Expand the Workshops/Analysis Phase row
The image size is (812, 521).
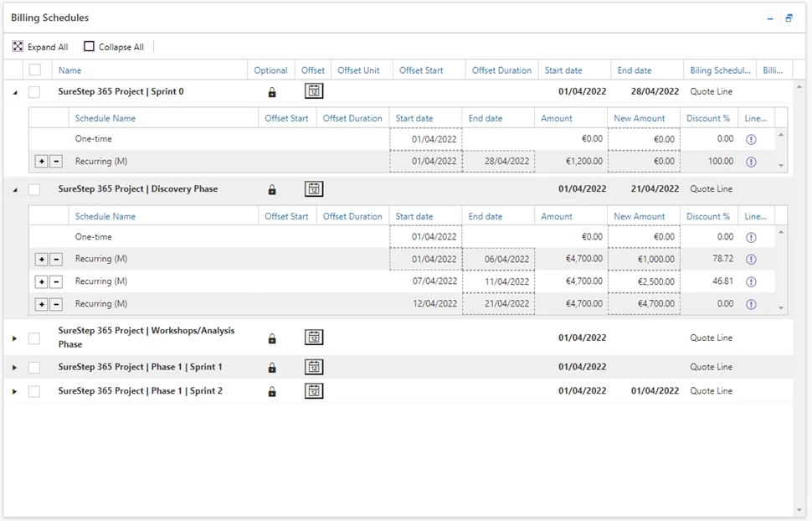click(x=14, y=338)
